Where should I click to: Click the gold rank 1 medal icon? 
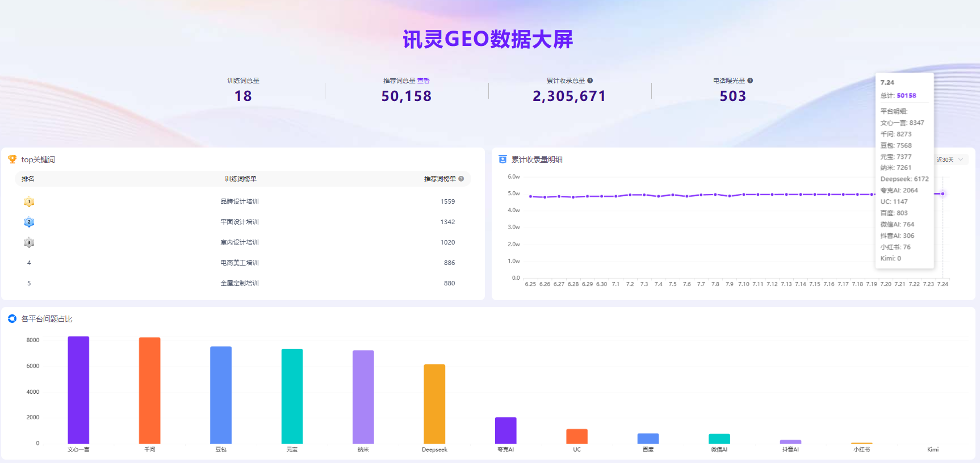29,201
